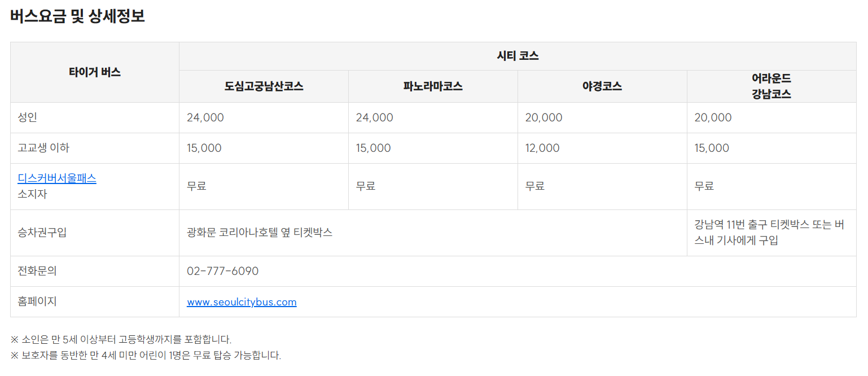The width and height of the screenshot is (868, 376).
Task: Click the 12,000 fare under 야경코스
Action: tap(542, 148)
